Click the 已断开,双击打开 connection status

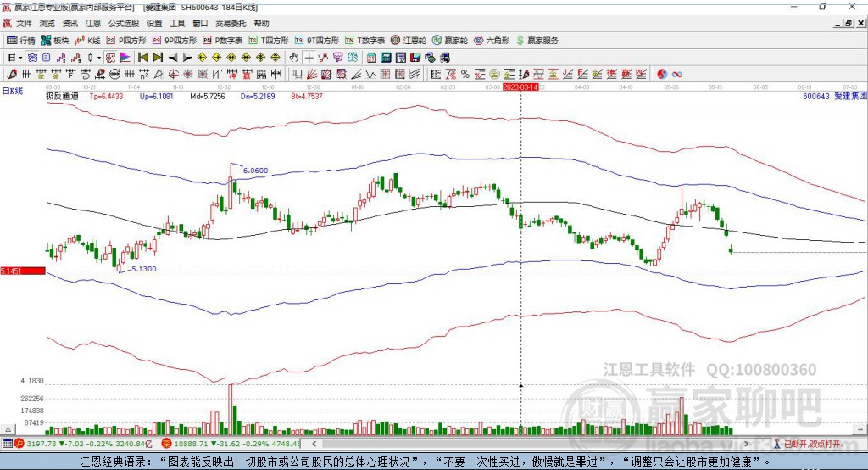[814, 444]
